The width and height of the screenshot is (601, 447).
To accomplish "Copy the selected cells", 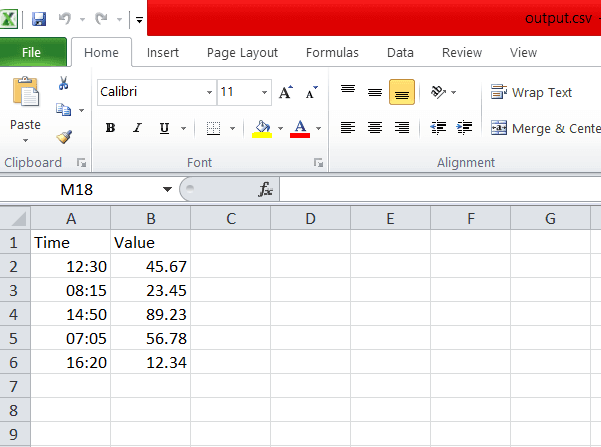I will point(63,110).
